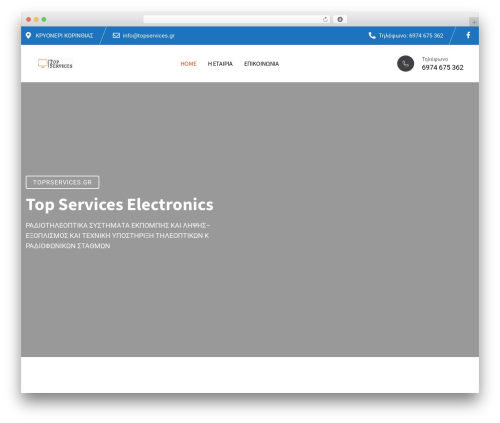
Task: Click the ΚΡΥΟΝΕΡΙ ΚΟΡΙΝΘΙΑΣ address text
Action: point(64,36)
